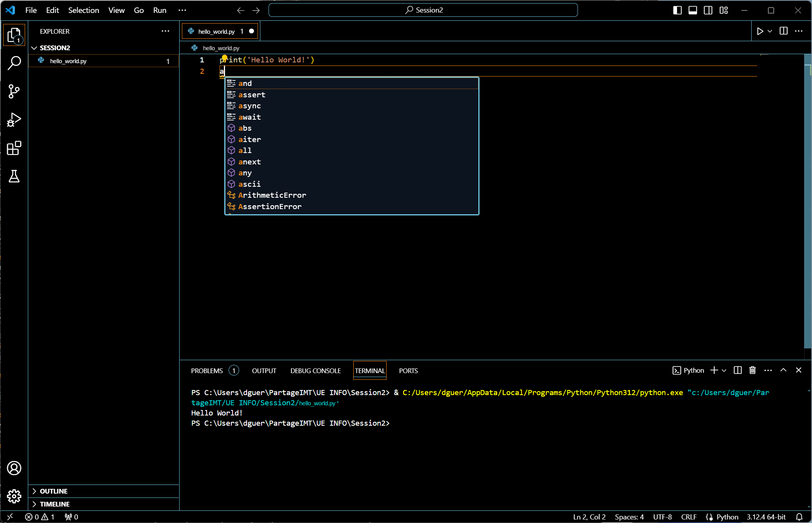812x523 pixels.
Task: Open the Manage gear icon
Action: (14, 496)
